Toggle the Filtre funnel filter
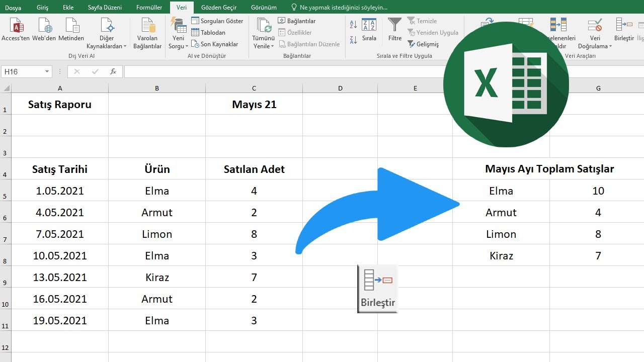Image resolution: width=644 pixels, height=362 pixels. click(x=395, y=30)
